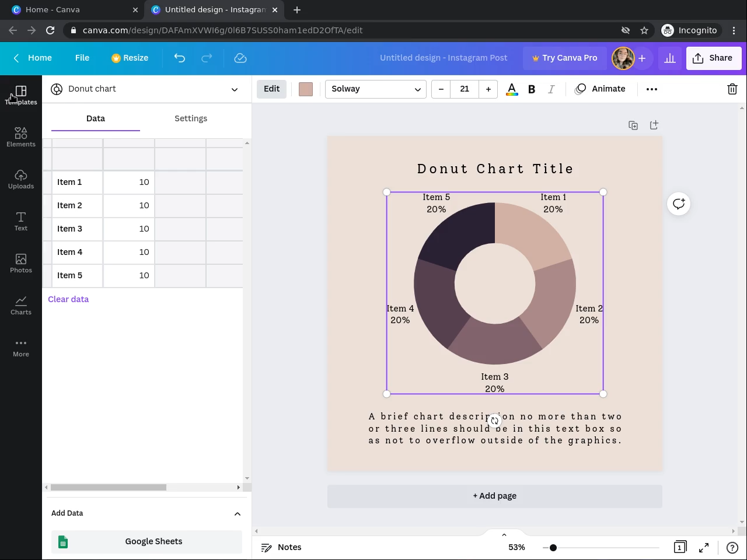Import data from Google Sheets
This screenshot has height=560, width=747.
tap(146, 542)
